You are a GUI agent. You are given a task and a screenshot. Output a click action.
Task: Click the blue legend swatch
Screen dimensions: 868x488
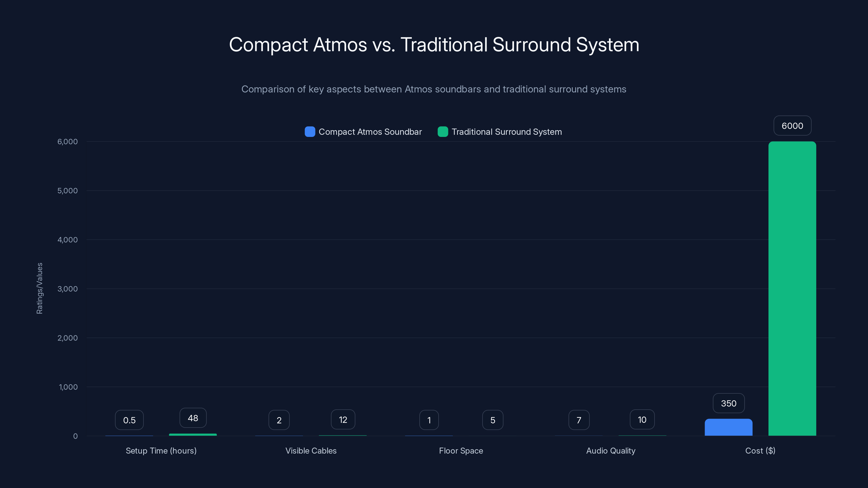[310, 132]
